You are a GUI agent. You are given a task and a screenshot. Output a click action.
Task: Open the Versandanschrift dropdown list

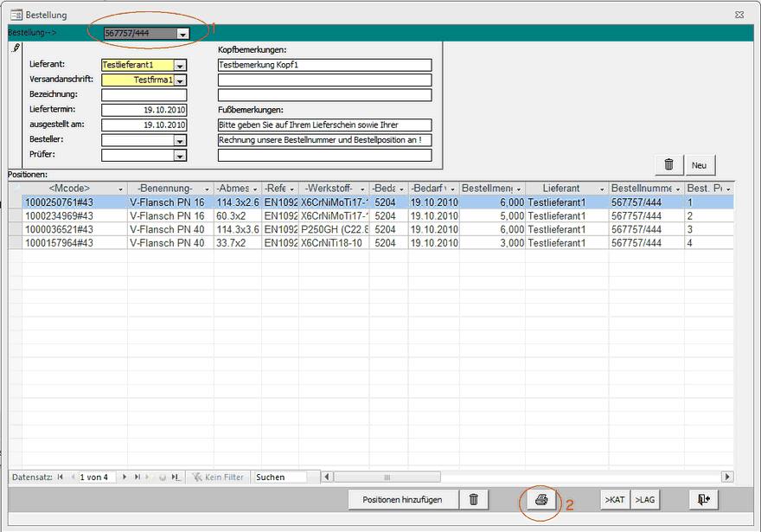[x=180, y=80]
